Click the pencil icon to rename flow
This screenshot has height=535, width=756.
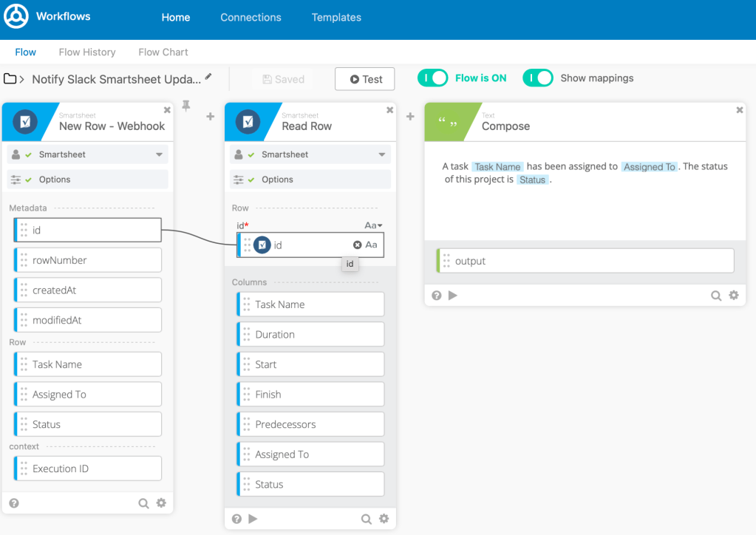pyautogui.click(x=208, y=76)
